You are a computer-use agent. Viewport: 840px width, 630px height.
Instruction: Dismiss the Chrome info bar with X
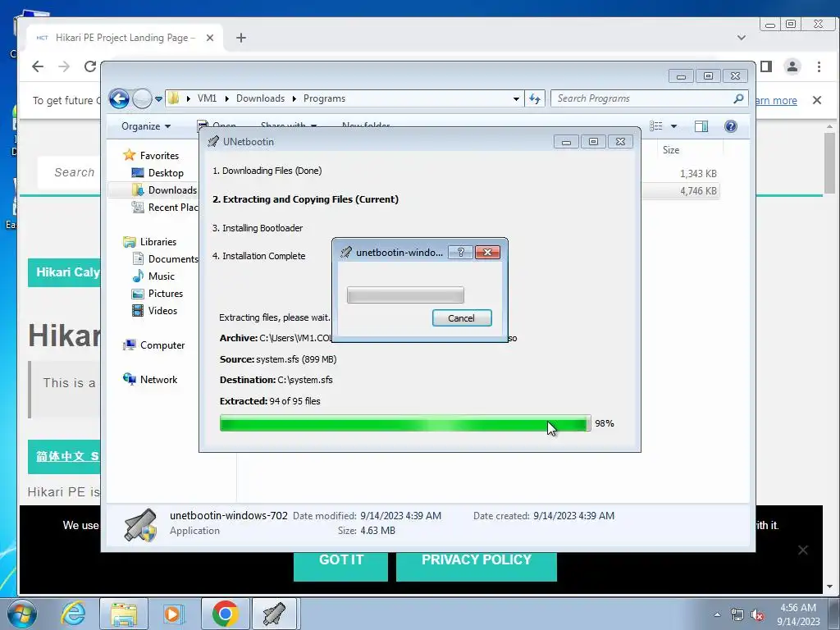(817, 100)
